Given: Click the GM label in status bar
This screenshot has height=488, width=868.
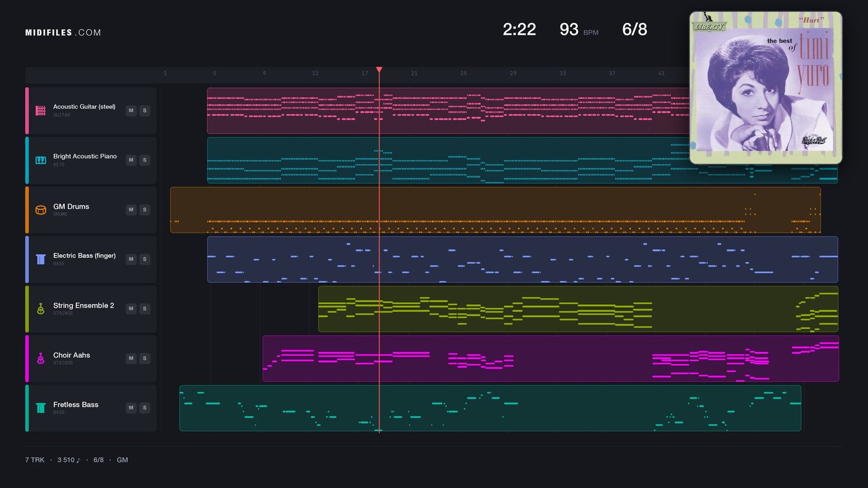Looking at the screenshot, I should click(x=122, y=460).
